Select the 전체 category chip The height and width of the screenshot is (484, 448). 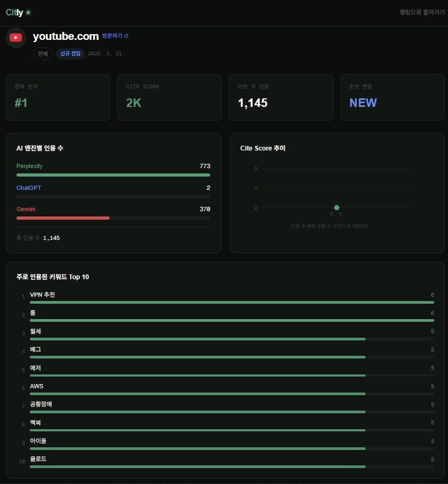43,54
